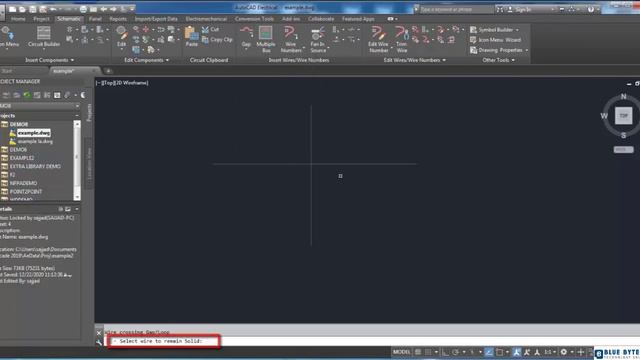Image resolution: width=640 pixels, height=360 pixels.
Task: Click the command line input field
Action: [371, 341]
